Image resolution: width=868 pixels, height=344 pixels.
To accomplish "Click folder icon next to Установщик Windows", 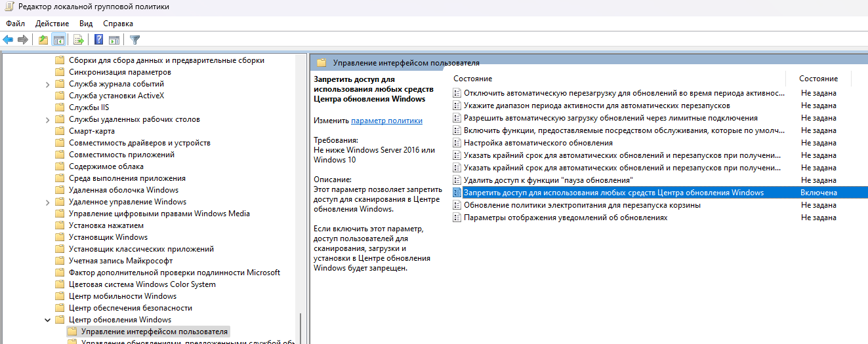I will [x=60, y=237].
